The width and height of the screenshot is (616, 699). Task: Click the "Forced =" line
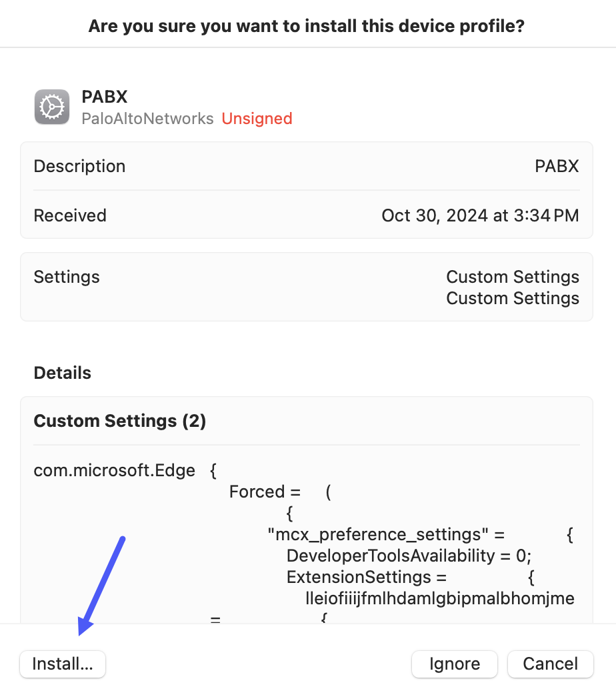pos(265,492)
